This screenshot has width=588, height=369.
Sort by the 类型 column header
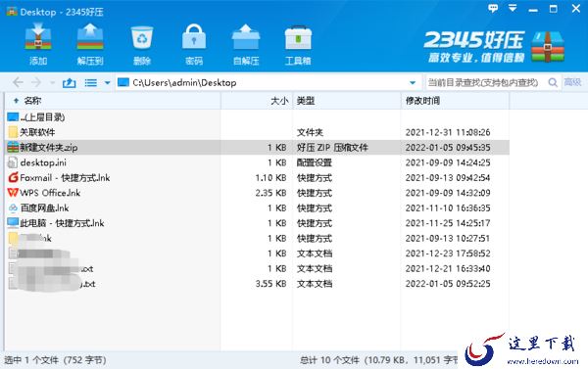coord(347,101)
